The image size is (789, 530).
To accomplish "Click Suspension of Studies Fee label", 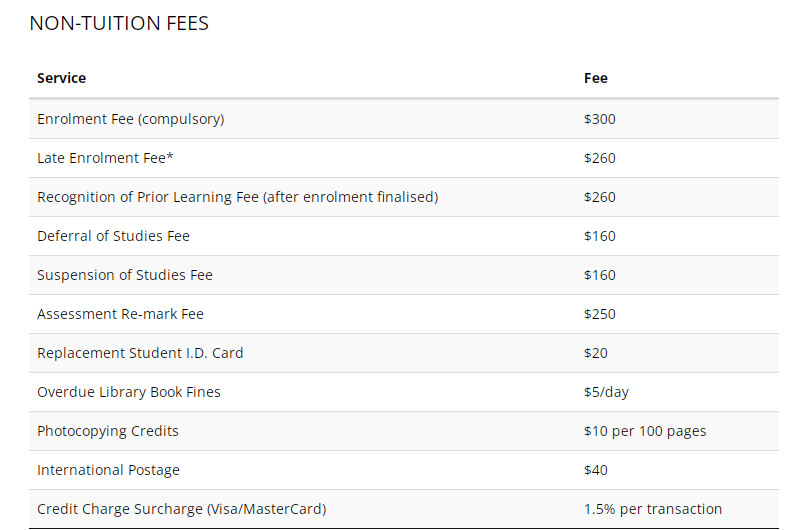I will coord(125,275).
